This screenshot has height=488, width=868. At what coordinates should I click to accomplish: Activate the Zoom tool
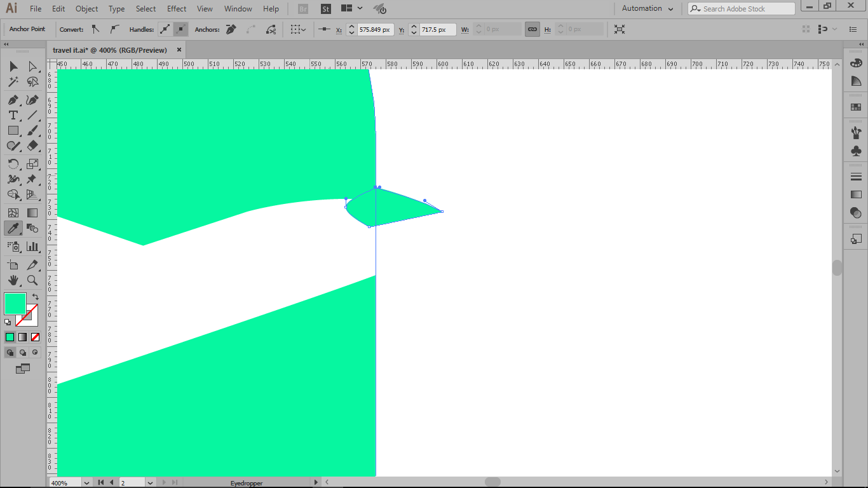(32, 280)
